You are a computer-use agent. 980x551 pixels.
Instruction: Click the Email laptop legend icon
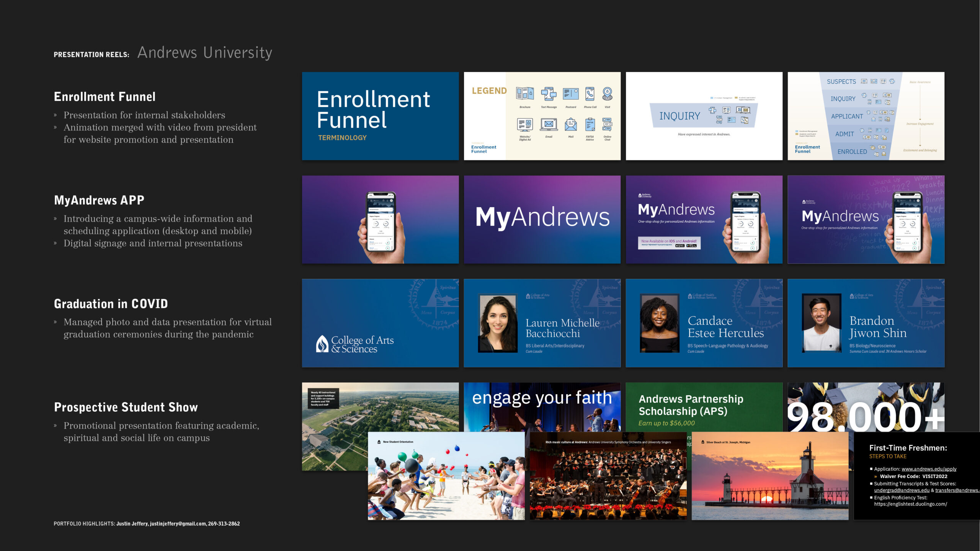(549, 125)
